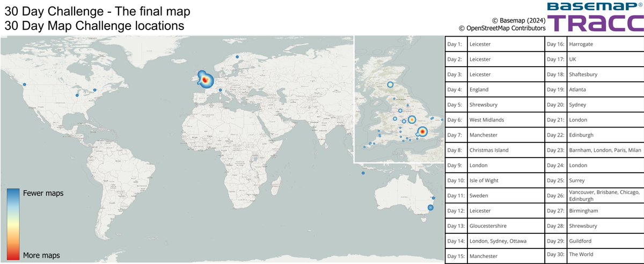Screen dimensions: 644x264
Task: Click the 'Sydney' cell for Day 20
Action: [x=605, y=104]
